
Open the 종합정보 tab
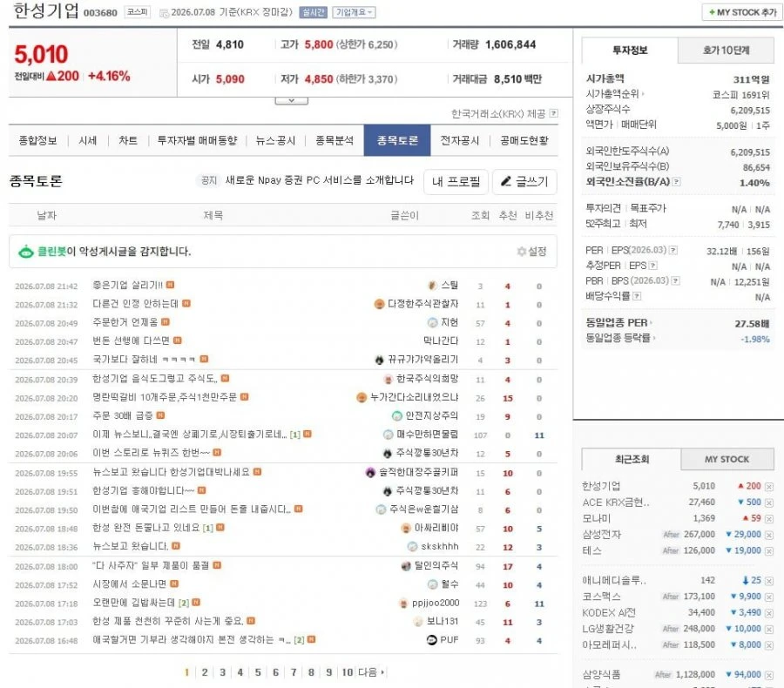[x=37, y=141]
